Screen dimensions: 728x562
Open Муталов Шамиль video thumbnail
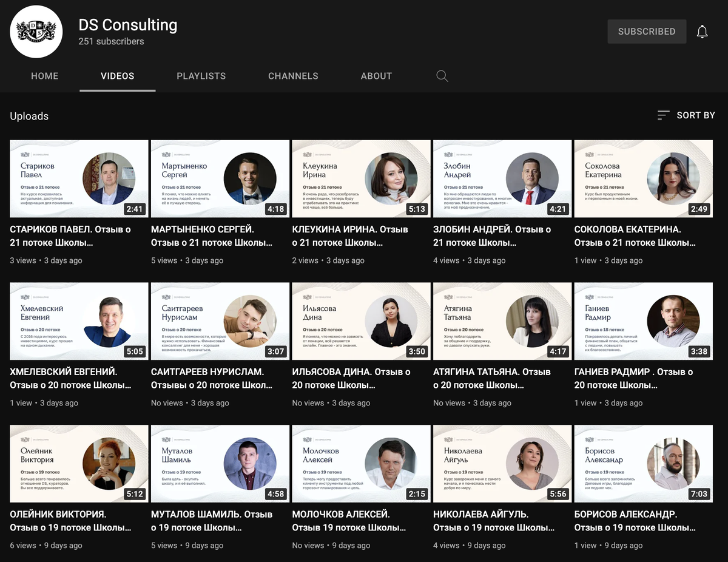coord(220,464)
